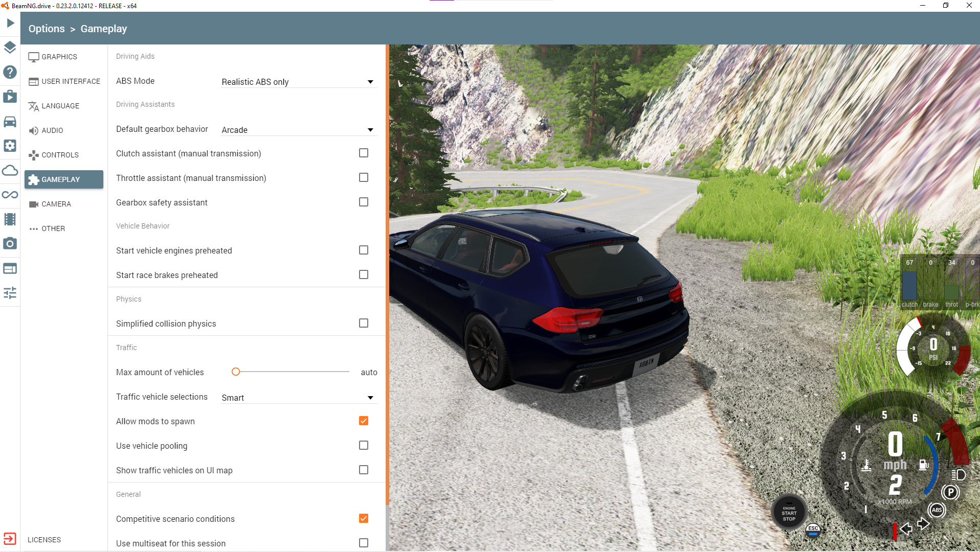Enable Throttle assistant checkbox

[x=364, y=177]
